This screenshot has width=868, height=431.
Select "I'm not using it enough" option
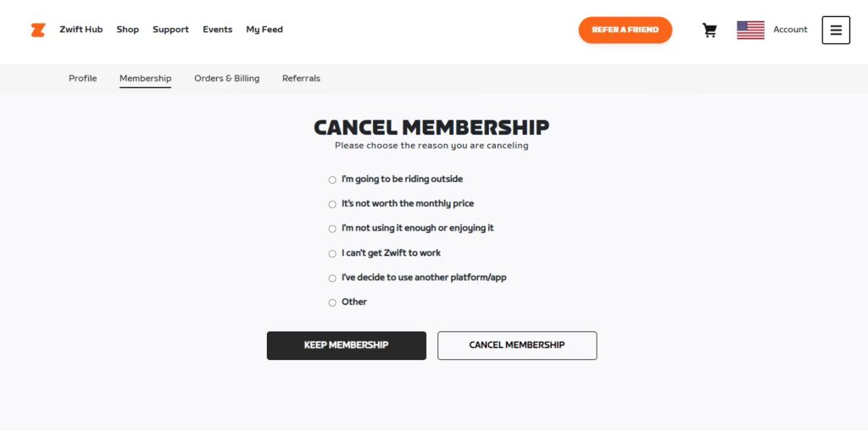pos(332,229)
